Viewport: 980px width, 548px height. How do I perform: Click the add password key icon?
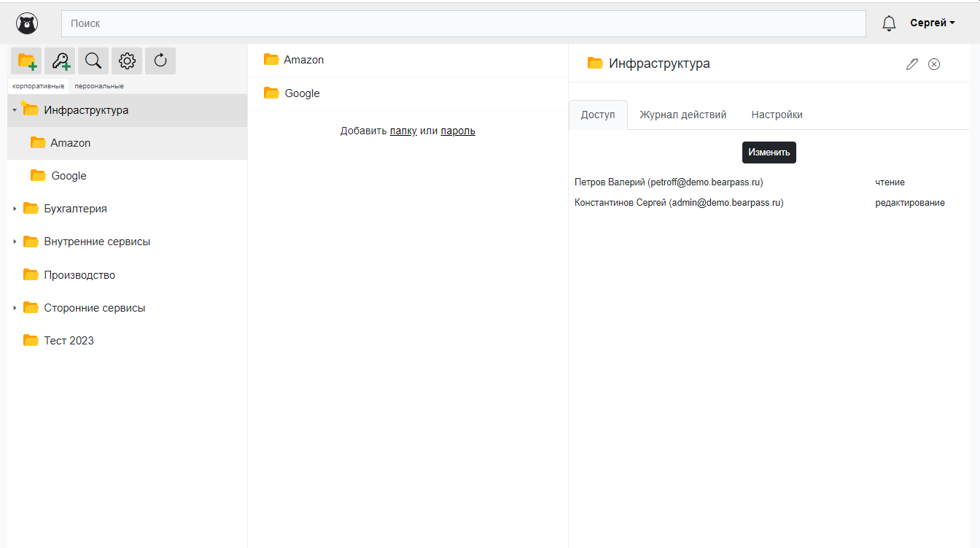point(60,61)
